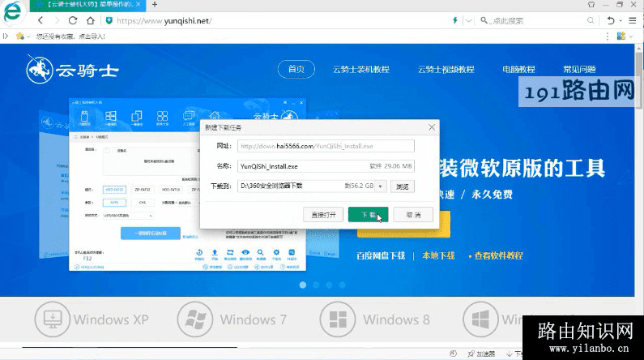Close the 云骑士装机大师 browser tab
The width and height of the screenshot is (644, 360).
[139, 4]
